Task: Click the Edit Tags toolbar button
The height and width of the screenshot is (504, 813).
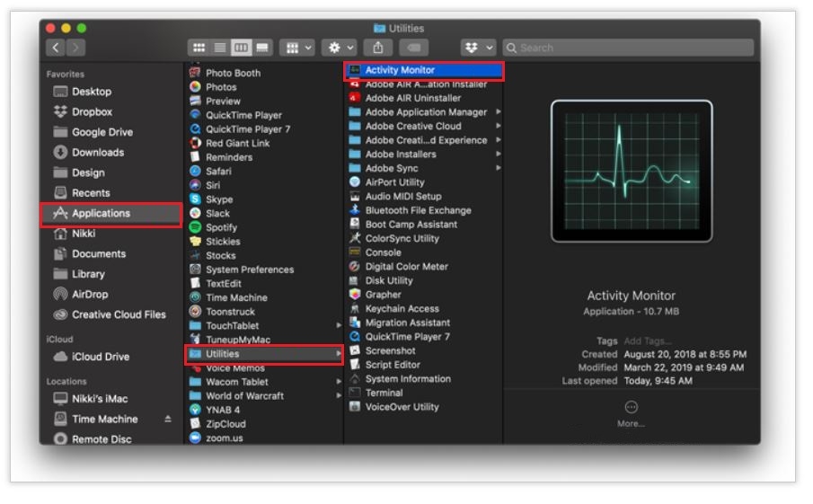Action: pos(414,48)
